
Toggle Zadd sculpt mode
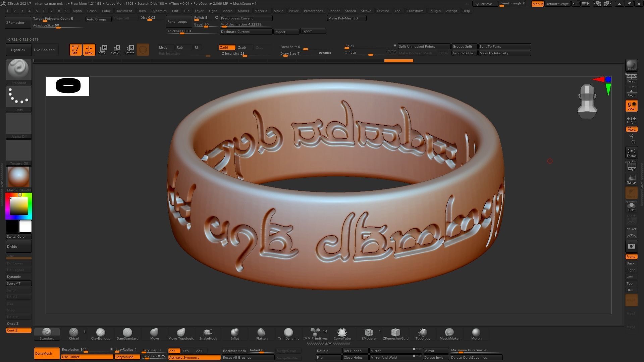[227, 48]
